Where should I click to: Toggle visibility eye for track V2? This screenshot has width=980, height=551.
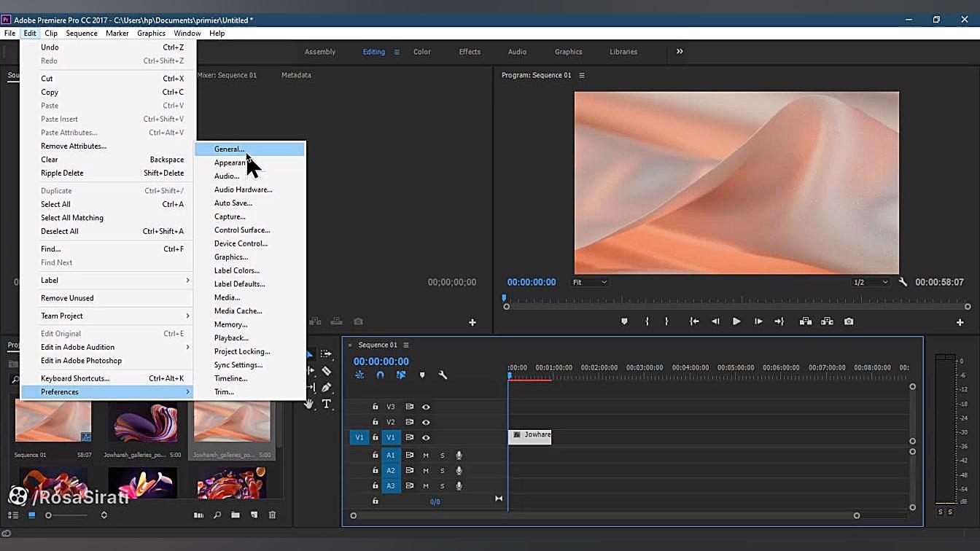pyautogui.click(x=426, y=422)
